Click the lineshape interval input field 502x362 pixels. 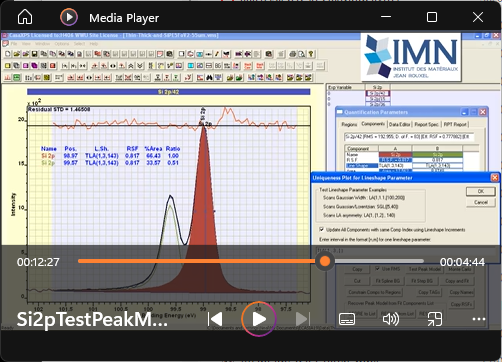pos(405,250)
